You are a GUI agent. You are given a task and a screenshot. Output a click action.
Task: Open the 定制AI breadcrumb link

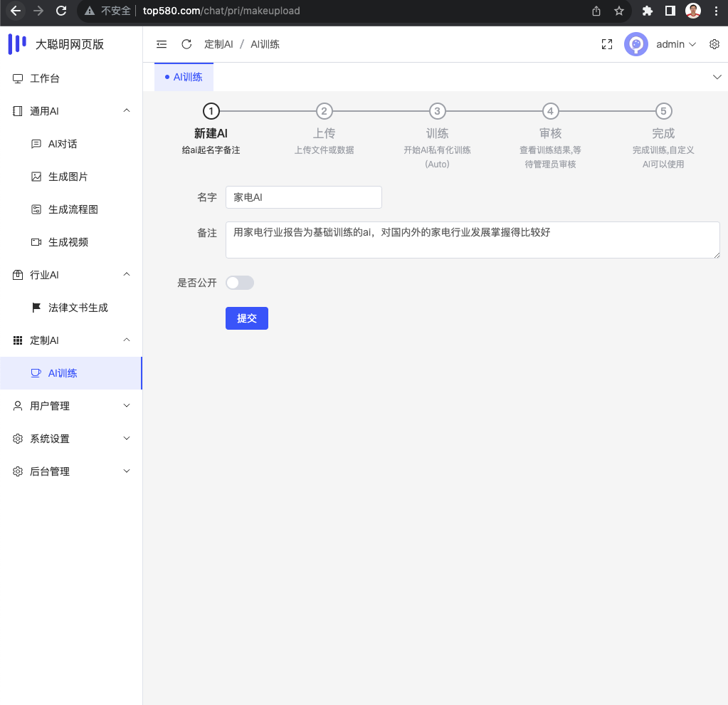[218, 43]
